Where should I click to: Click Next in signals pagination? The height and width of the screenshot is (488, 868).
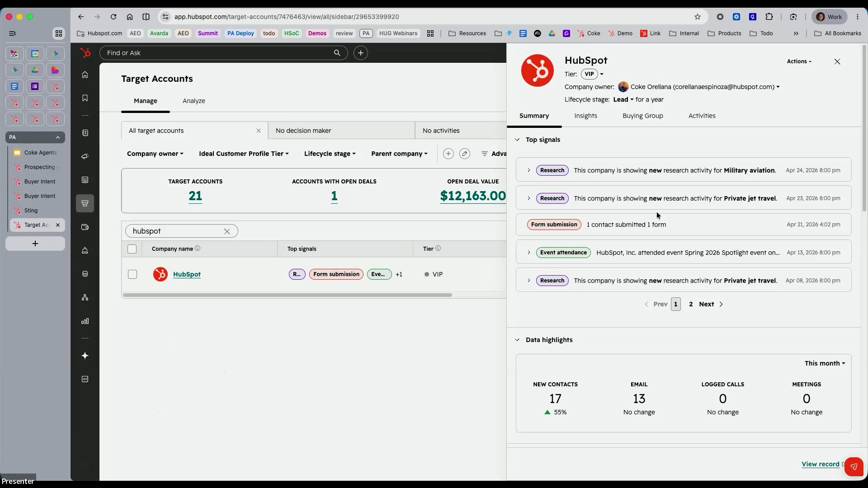click(x=711, y=304)
